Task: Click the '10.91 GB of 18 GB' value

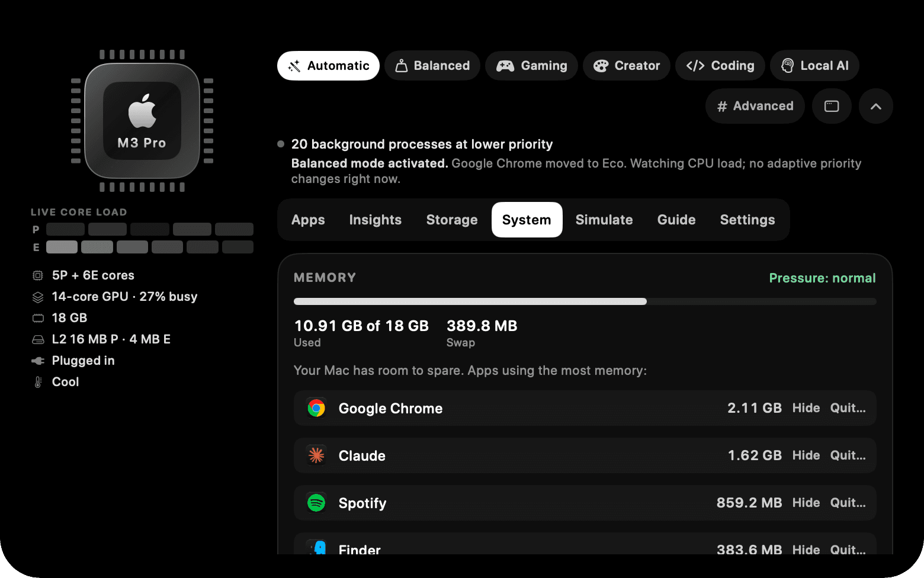Action: click(x=361, y=326)
